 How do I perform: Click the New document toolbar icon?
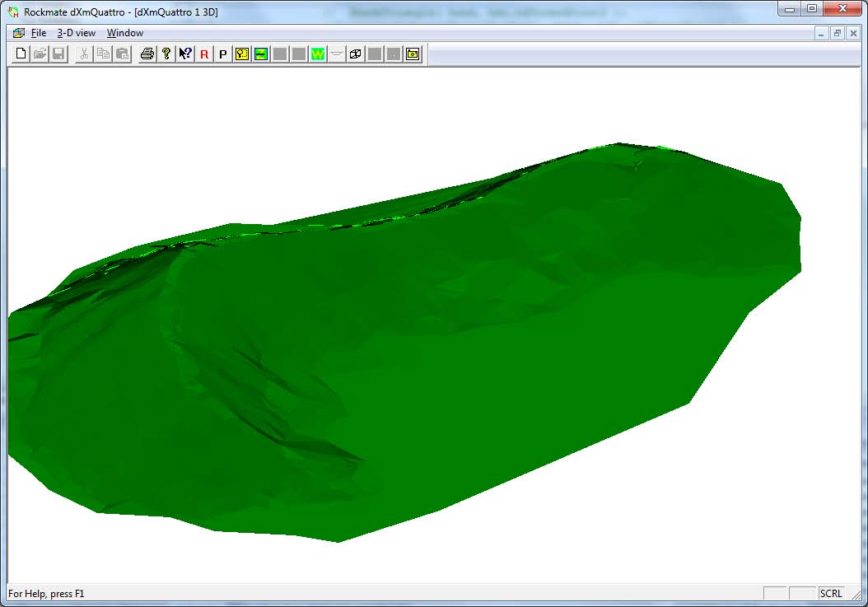coord(21,54)
